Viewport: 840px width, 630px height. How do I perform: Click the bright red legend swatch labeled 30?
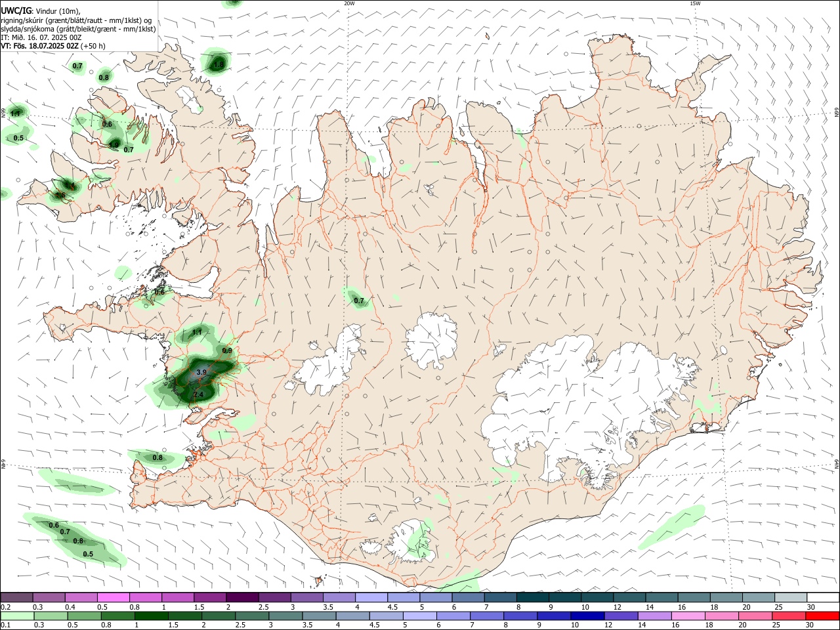pos(821,616)
